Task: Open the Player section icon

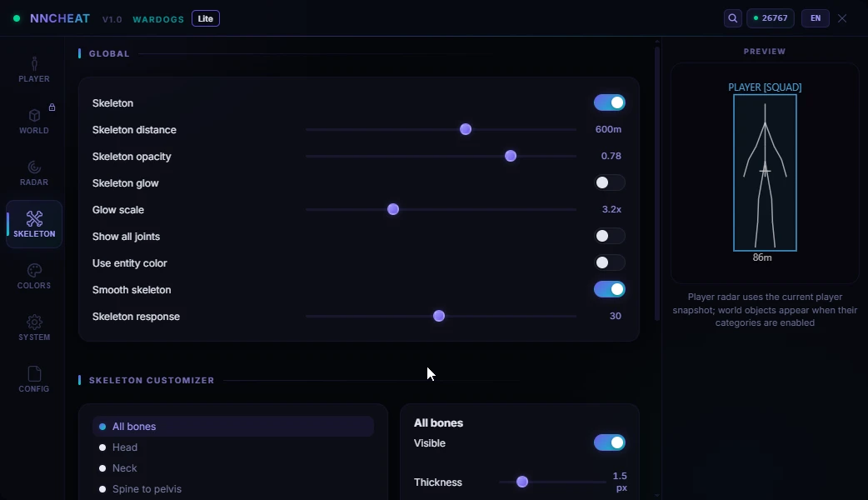Action: (x=34, y=63)
